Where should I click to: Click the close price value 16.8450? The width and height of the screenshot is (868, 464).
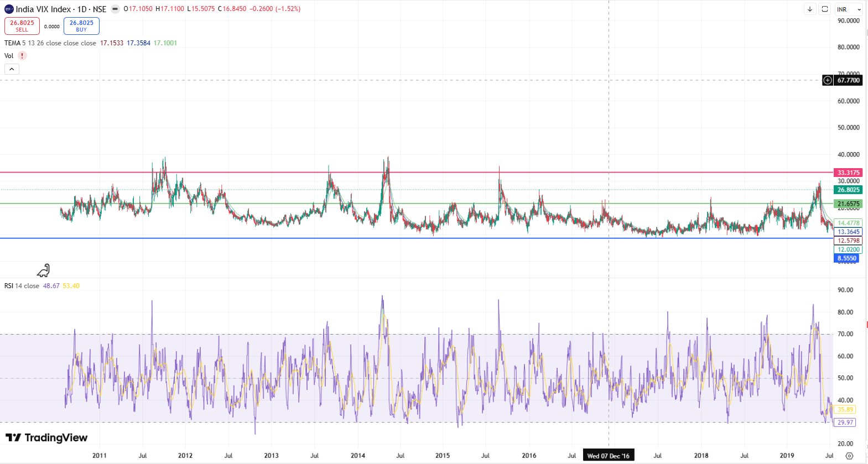coord(235,9)
